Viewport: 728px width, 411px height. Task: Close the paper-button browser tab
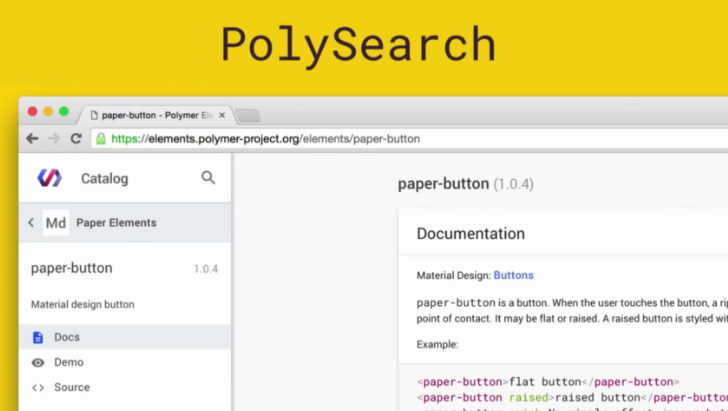tap(222, 115)
